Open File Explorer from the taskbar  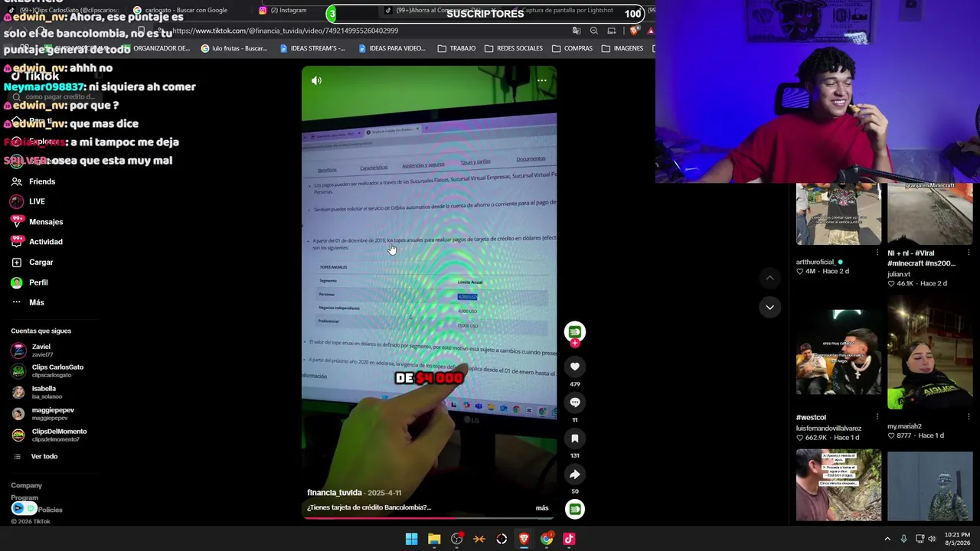[434, 539]
